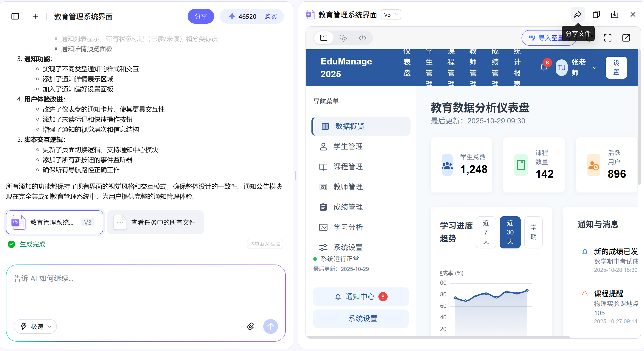This screenshot has height=351, width=644.
Task: Open 通知中心 with 8 unread notifications
Action: (361, 297)
